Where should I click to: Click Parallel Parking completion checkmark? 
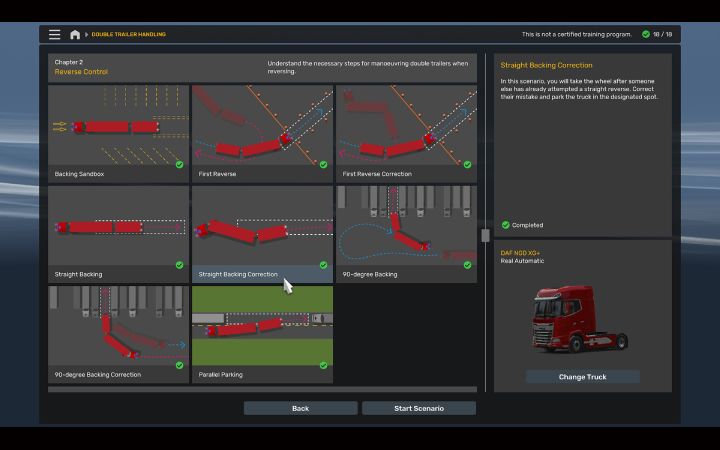tap(323, 365)
